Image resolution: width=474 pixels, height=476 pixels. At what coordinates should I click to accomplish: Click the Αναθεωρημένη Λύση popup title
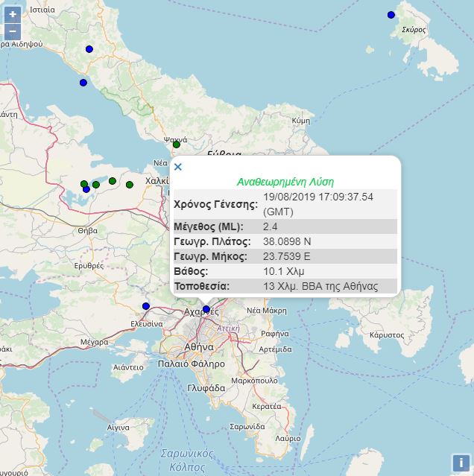285,182
